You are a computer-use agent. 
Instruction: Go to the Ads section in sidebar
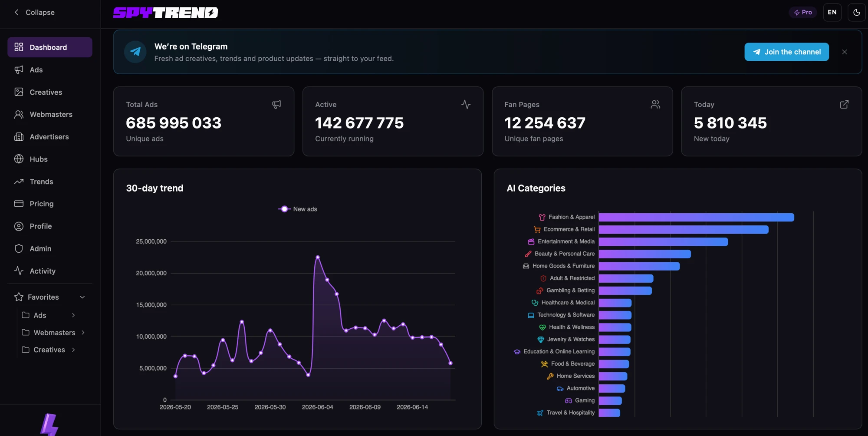[x=50, y=69]
